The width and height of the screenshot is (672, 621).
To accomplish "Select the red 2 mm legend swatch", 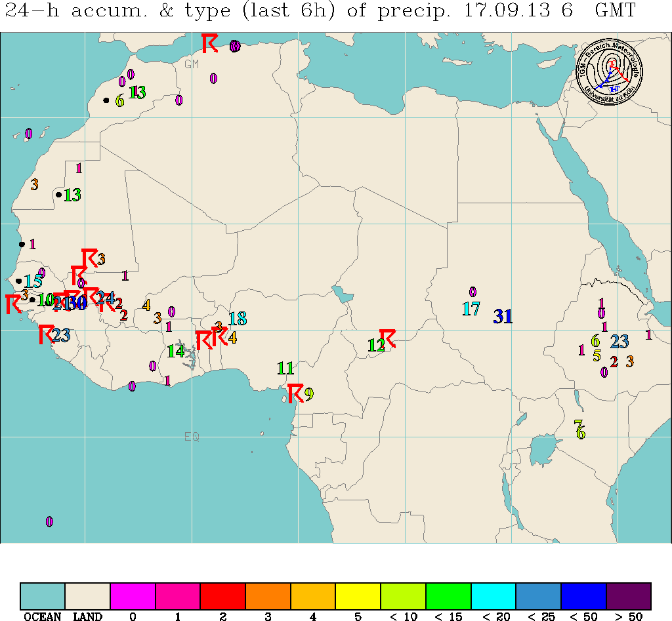I will coord(223,595).
